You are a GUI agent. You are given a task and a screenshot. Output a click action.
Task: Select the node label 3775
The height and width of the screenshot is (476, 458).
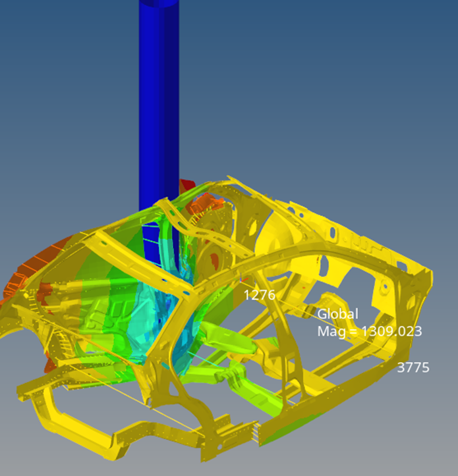click(x=413, y=367)
